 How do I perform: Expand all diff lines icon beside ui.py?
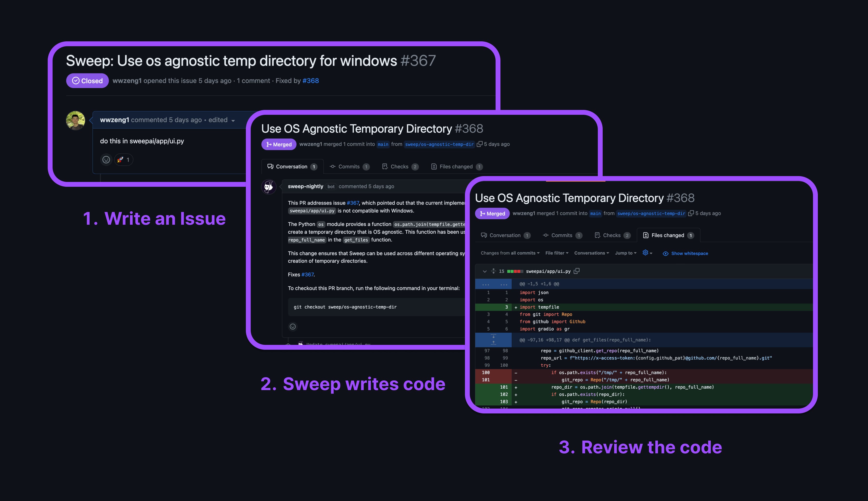(493, 271)
